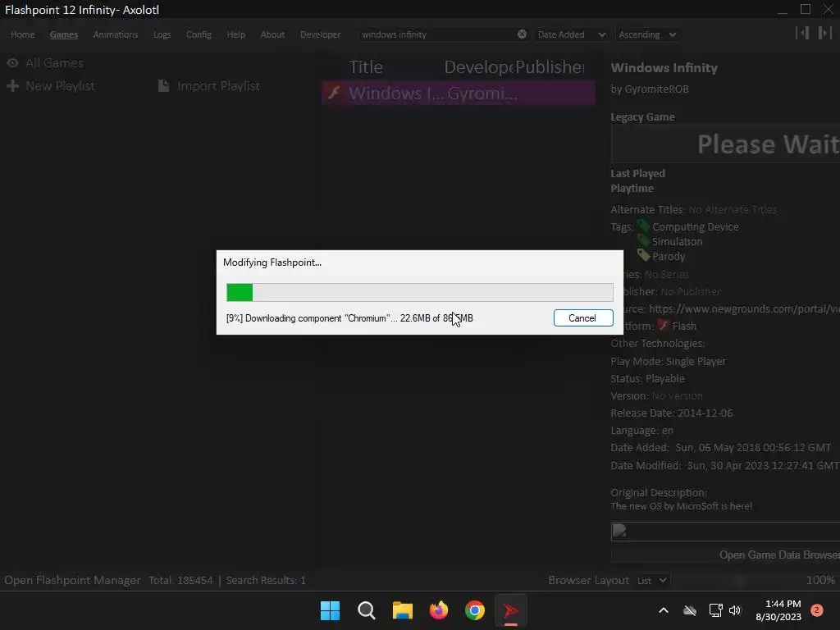Click the Parody tag icon
This screenshot has width=840, height=630.
pos(643,255)
